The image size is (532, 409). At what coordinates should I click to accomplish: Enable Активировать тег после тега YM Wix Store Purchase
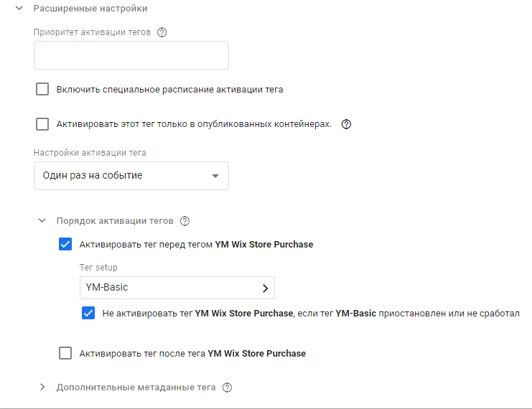[x=65, y=353]
